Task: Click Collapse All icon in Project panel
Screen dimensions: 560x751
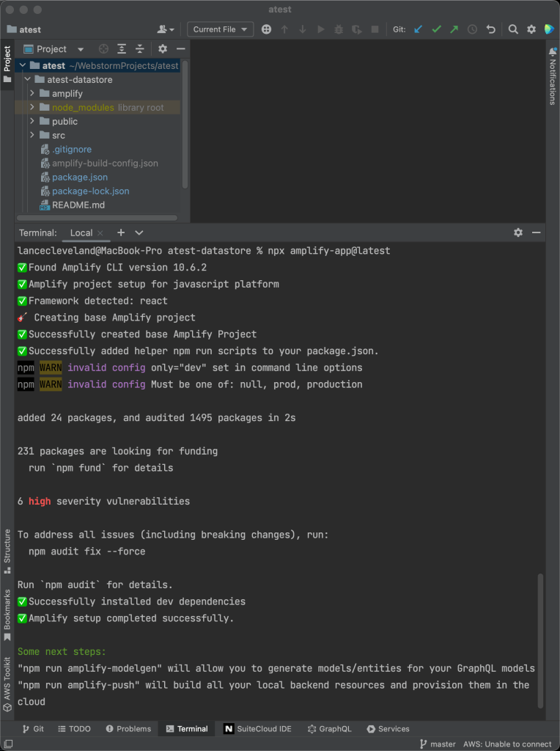Action: coord(140,49)
